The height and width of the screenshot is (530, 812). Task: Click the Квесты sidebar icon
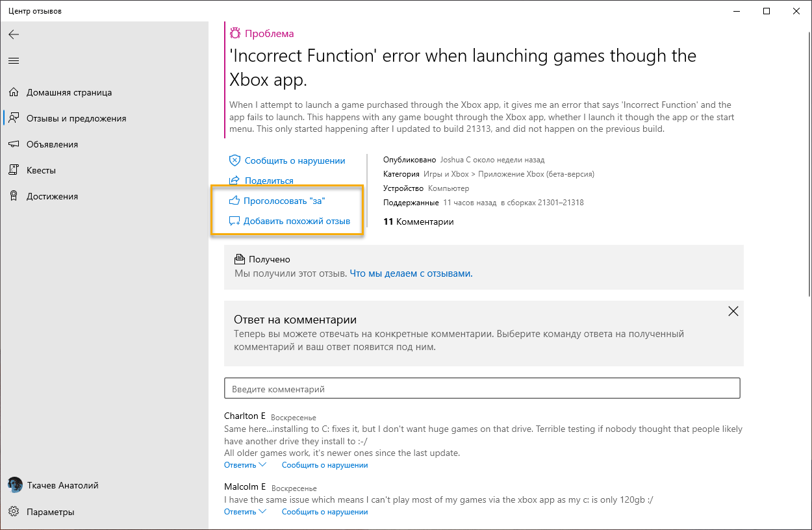point(14,170)
